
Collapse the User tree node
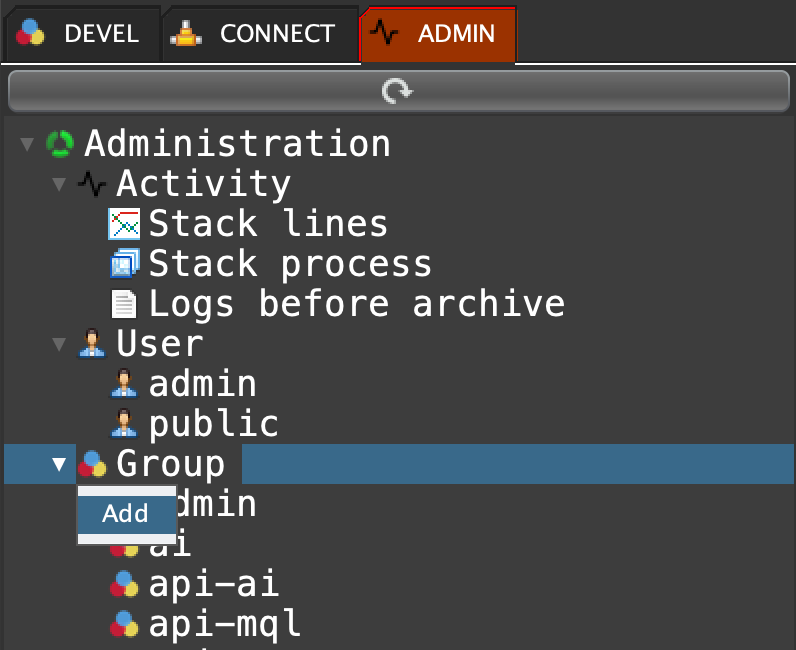[x=59, y=344]
